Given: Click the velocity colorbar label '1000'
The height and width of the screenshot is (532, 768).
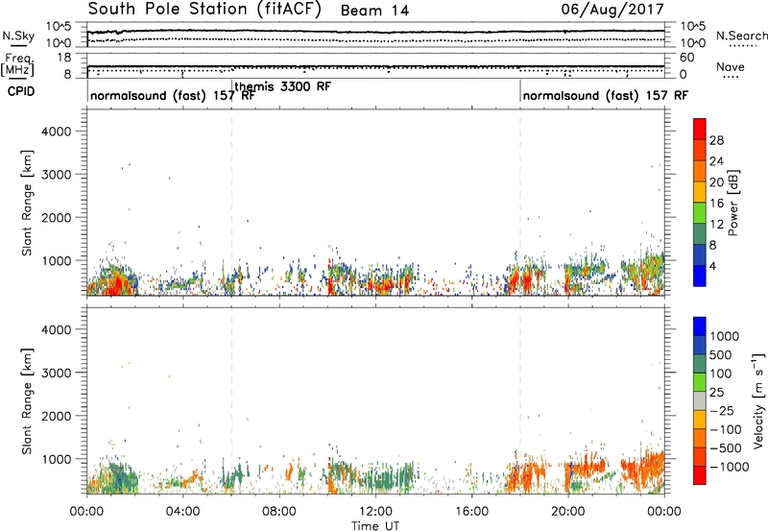Looking at the screenshot, I should [x=725, y=336].
